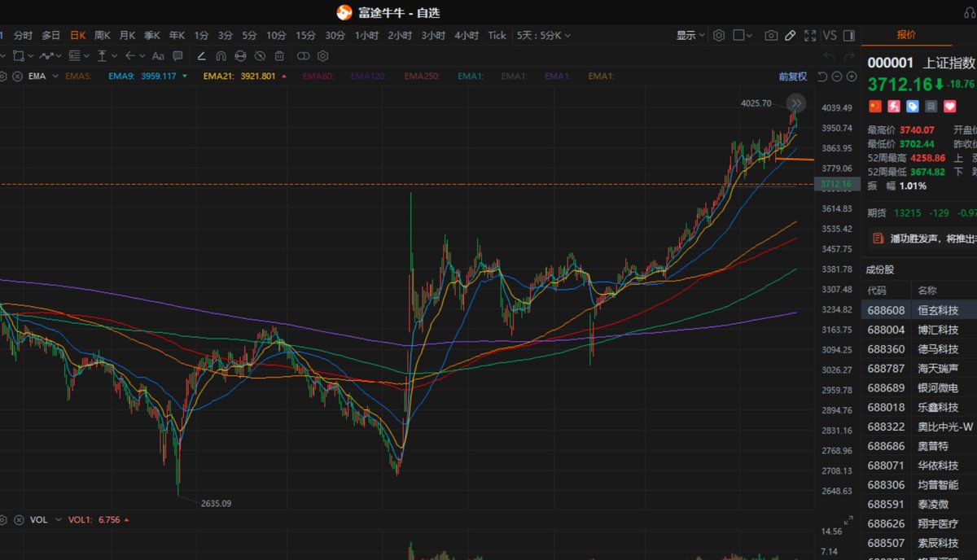The image size is (977, 560).
Task: Open the VS compare feature
Action: pos(830,35)
